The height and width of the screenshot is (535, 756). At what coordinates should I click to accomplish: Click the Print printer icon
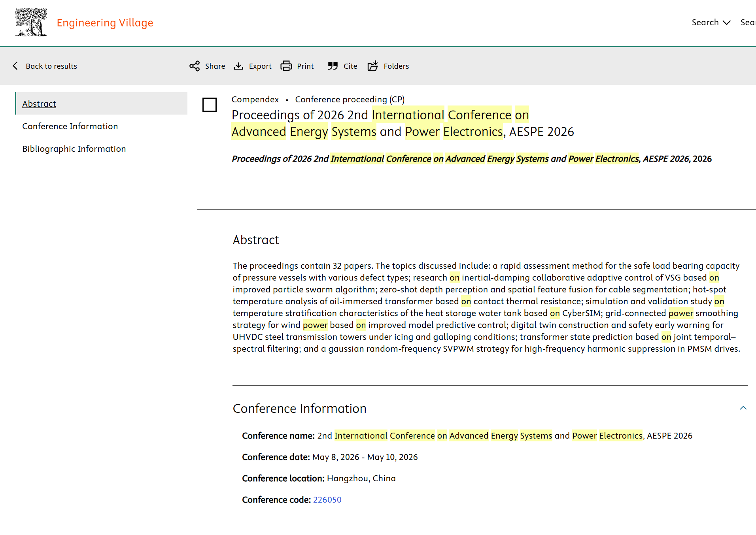(286, 66)
